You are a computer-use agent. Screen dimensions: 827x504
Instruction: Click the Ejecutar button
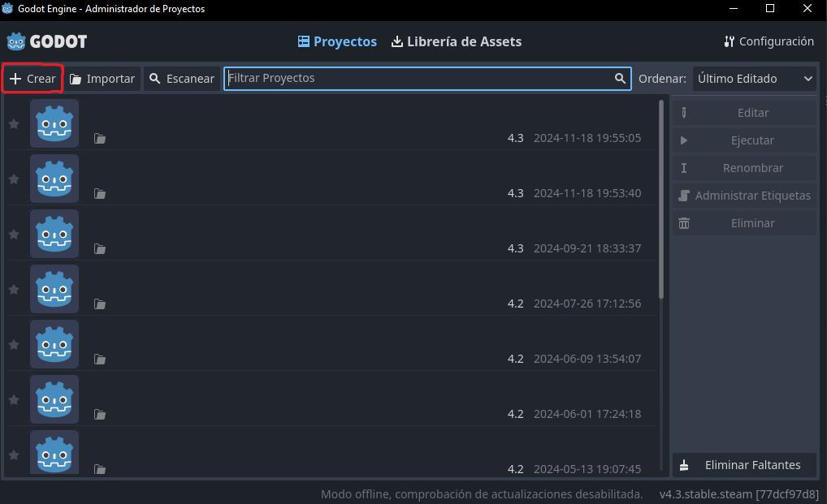pyautogui.click(x=744, y=140)
